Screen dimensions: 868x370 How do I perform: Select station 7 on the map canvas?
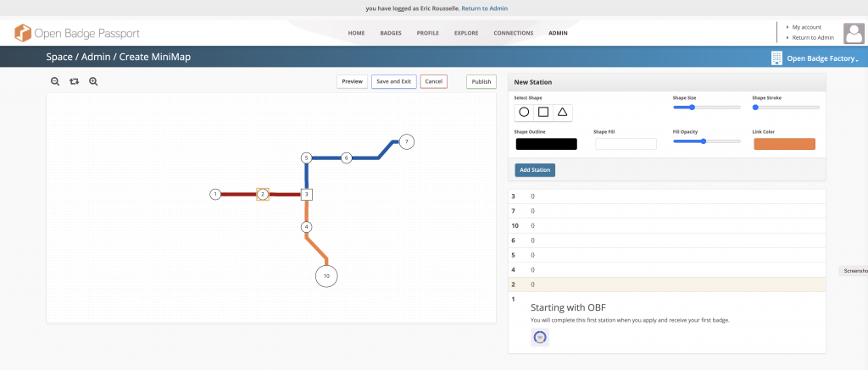click(407, 141)
